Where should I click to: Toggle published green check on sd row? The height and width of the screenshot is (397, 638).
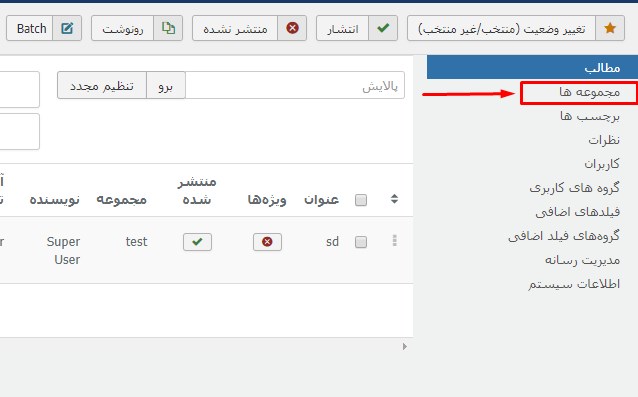[x=197, y=242]
